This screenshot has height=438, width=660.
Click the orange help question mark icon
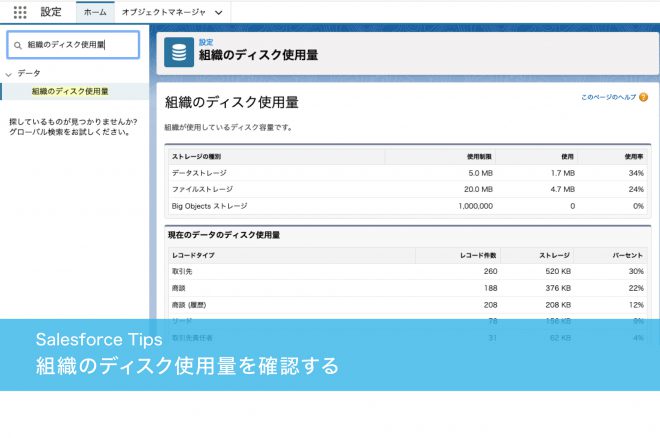[643, 97]
